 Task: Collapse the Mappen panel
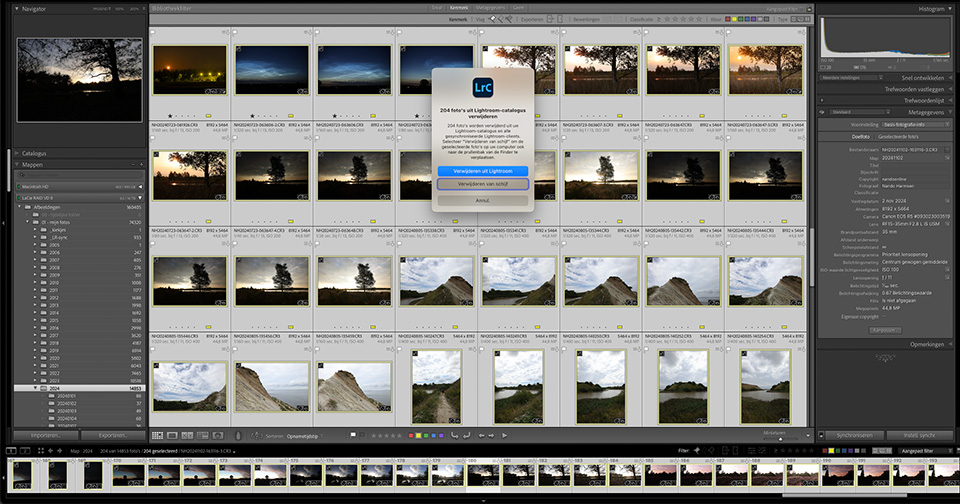coord(17,164)
